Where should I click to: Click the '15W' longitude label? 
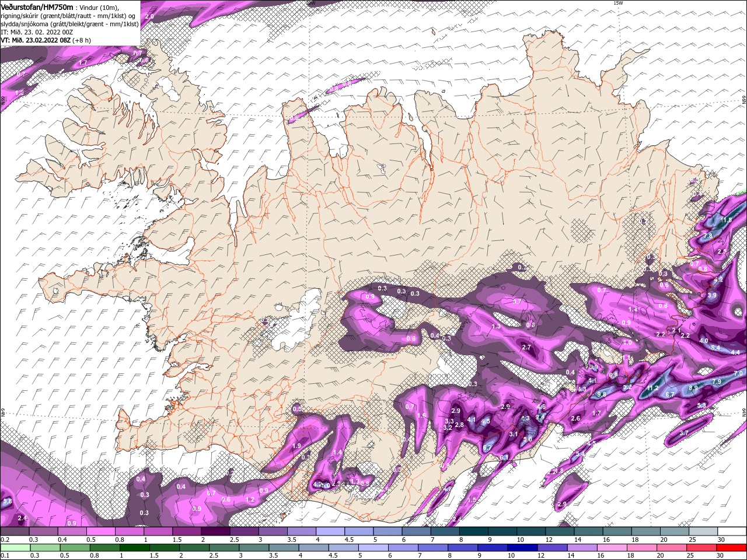pos(618,3)
